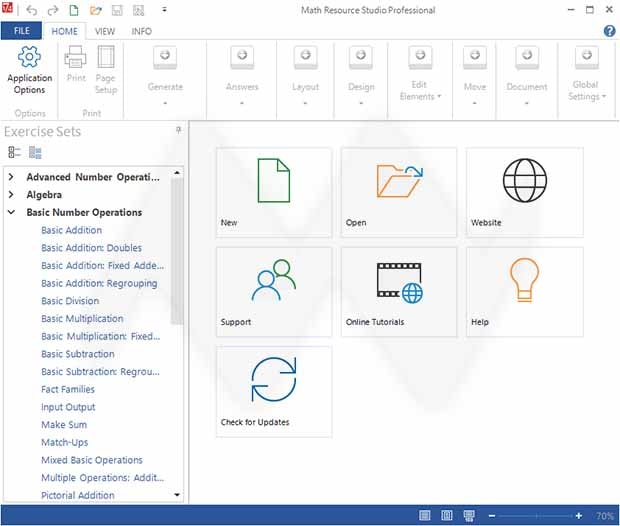Select the Basic Subtraction exercise
The image size is (620, 526).
(x=78, y=354)
